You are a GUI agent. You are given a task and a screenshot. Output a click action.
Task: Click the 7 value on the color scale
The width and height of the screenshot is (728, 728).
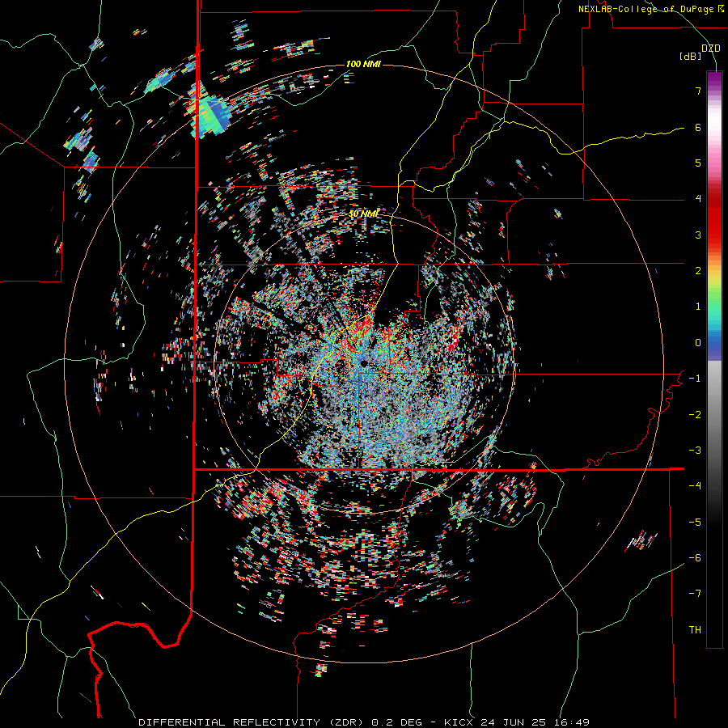click(x=698, y=91)
